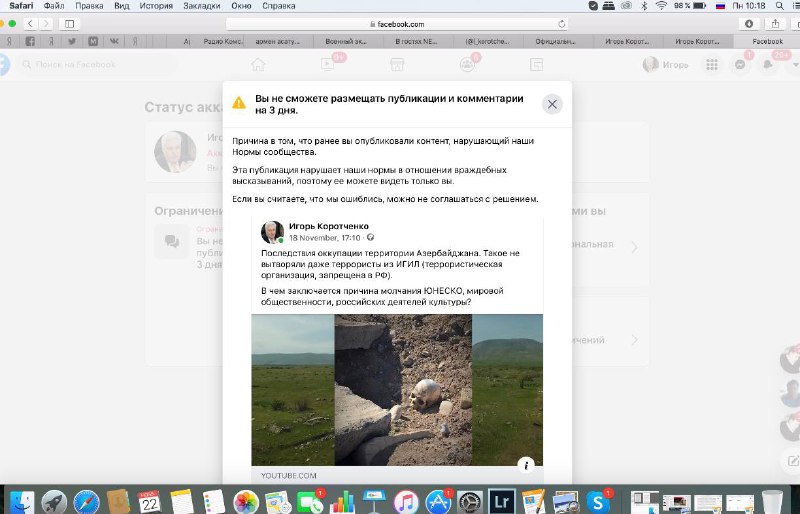This screenshot has height=514, width=800.
Task: Click the post's audience globe icon
Action: [371, 237]
